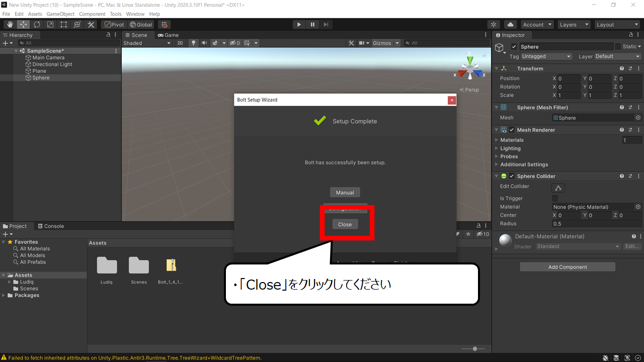The image size is (644, 362).
Task: Select the Rect tool
Action: click(64, 25)
